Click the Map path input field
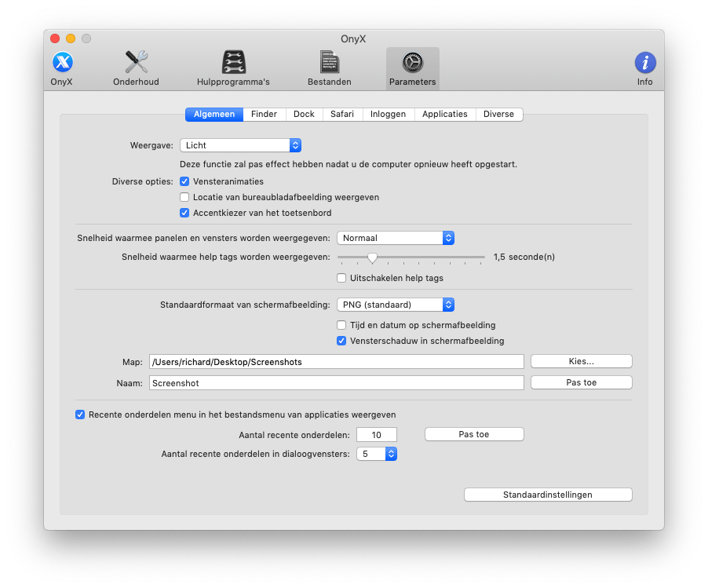The height and width of the screenshot is (588, 708). tap(337, 362)
